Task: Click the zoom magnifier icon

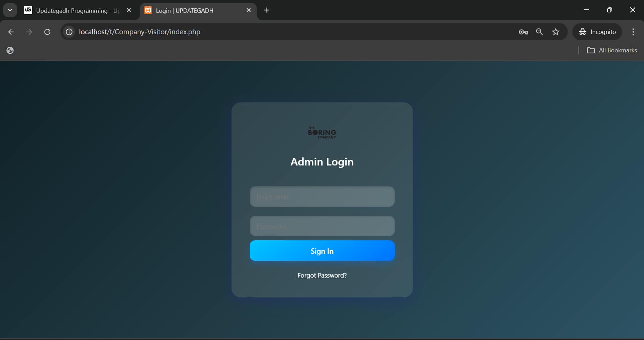Action: coord(539,32)
